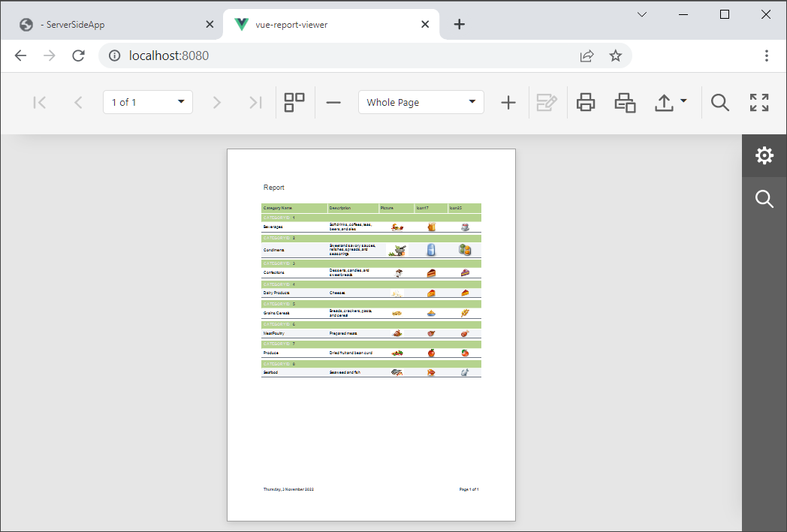Minimize the browser window

pos(683,14)
